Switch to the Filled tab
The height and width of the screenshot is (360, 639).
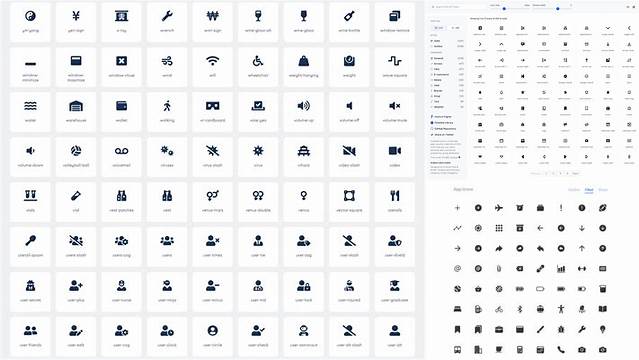pyautogui.click(x=589, y=190)
